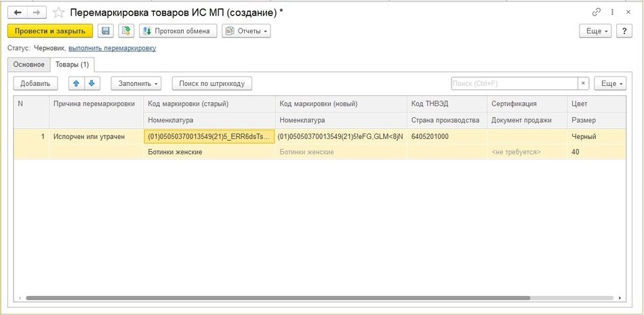The width and height of the screenshot is (644, 315).
Task: Clear the search field with the X
Action: 583,83
